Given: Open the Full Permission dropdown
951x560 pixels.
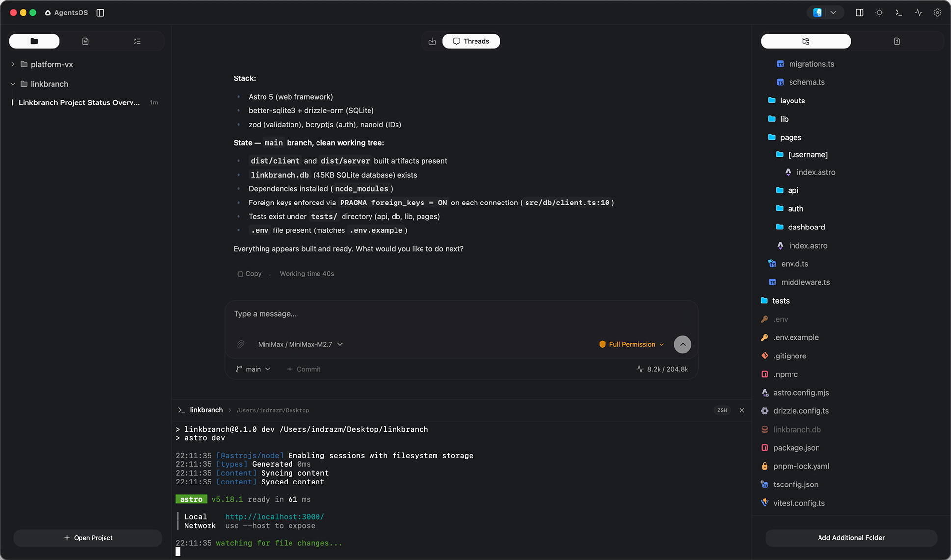Looking at the screenshot, I should tap(632, 344).
